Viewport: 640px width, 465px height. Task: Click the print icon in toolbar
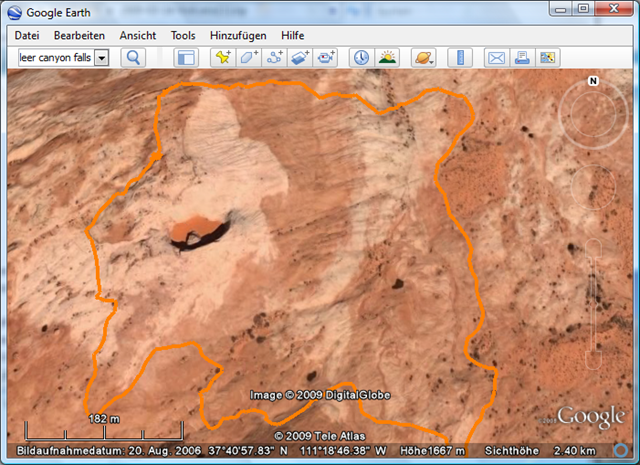521,58
